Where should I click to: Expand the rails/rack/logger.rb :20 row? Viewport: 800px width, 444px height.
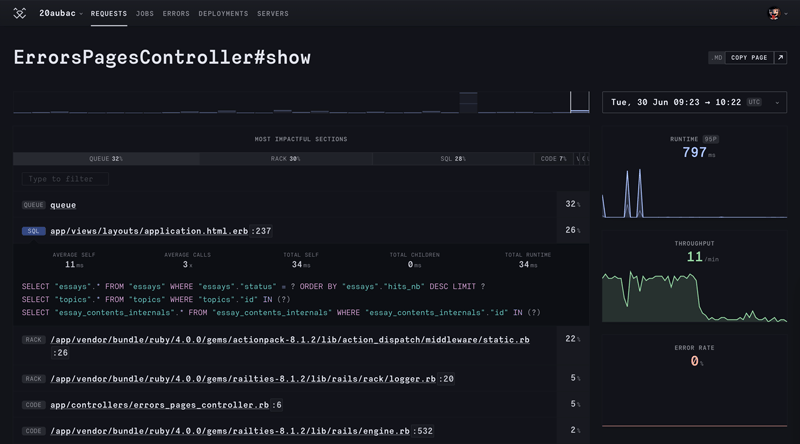(x=301, y=379)
